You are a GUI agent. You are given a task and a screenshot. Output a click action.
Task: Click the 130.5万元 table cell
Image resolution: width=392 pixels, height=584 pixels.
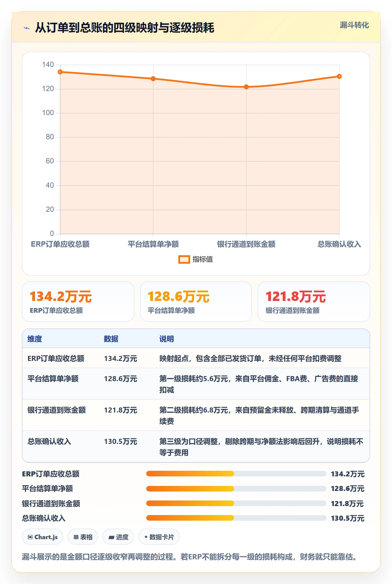click(x=121, y=441)
